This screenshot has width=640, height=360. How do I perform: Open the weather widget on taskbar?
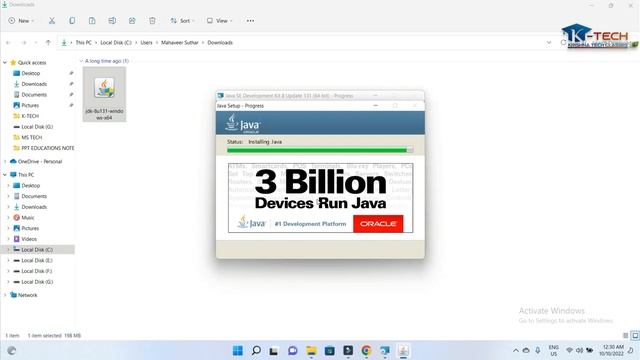(12, 351)
